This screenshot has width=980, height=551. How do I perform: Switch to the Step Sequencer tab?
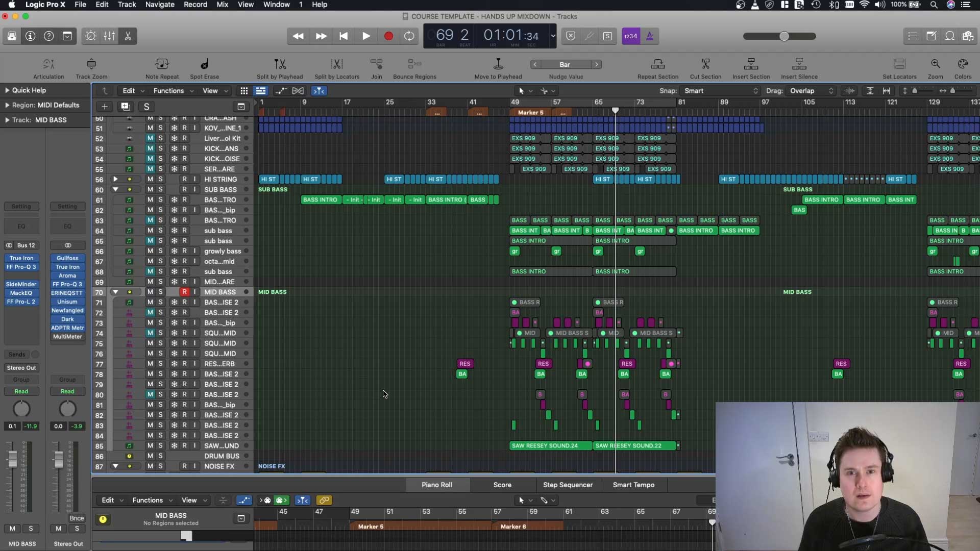pyautogui.click(x=568, y=485)
